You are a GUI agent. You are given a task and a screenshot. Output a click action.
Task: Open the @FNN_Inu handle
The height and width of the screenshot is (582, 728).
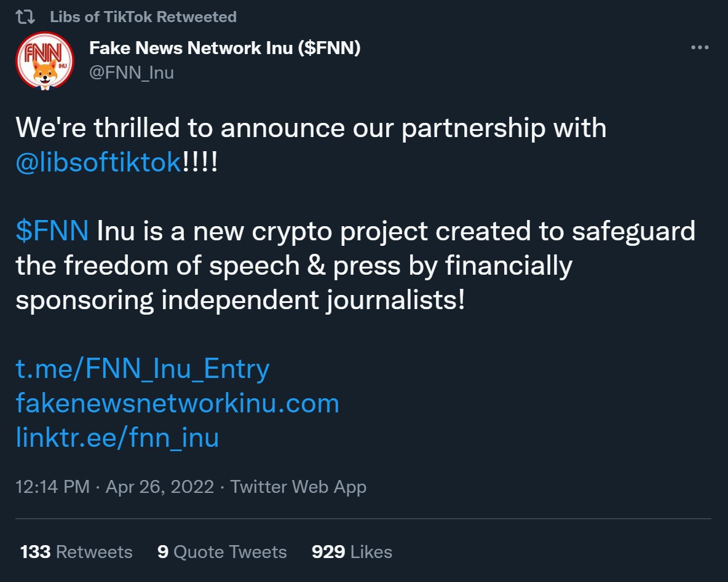coord(132,73)
